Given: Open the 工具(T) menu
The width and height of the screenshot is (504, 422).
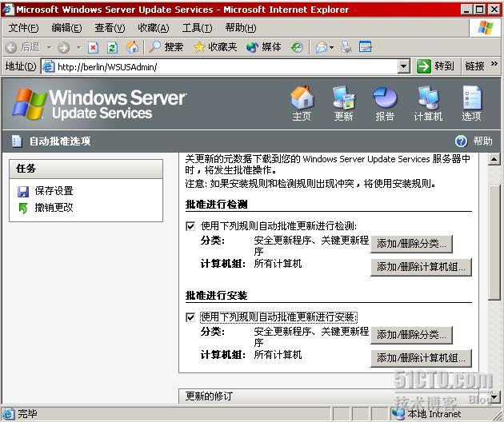Looking at the screenshot, I should click(197, 28).
